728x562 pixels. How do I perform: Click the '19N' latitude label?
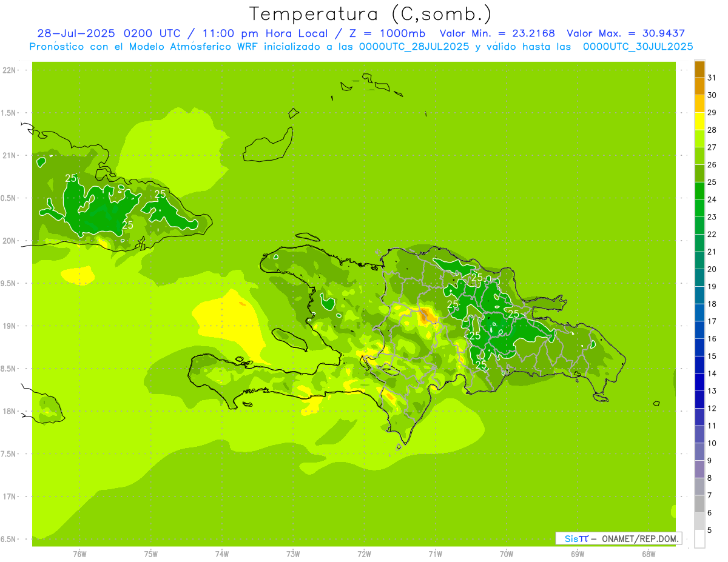tap(9, 326)
